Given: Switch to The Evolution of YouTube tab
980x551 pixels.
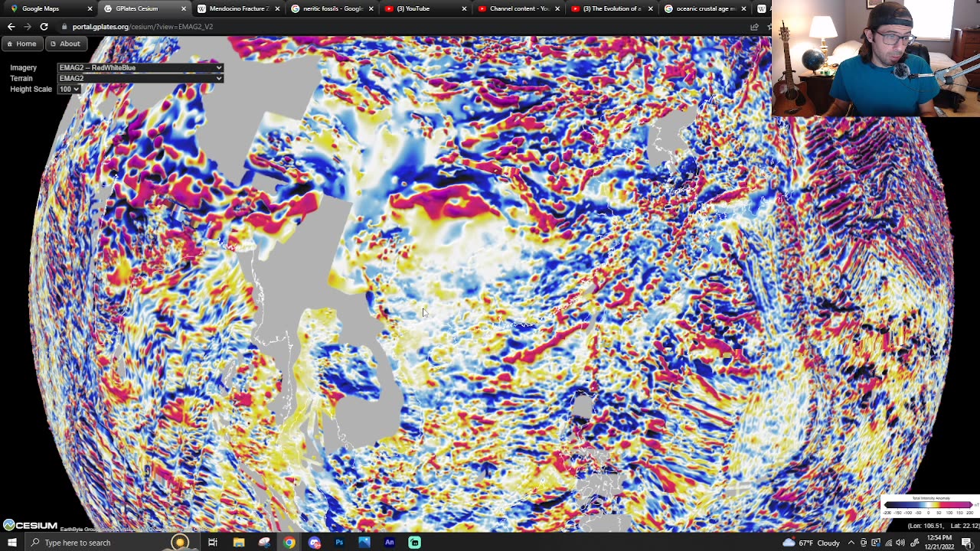Looking at the screenshot, I should (612, 8).
